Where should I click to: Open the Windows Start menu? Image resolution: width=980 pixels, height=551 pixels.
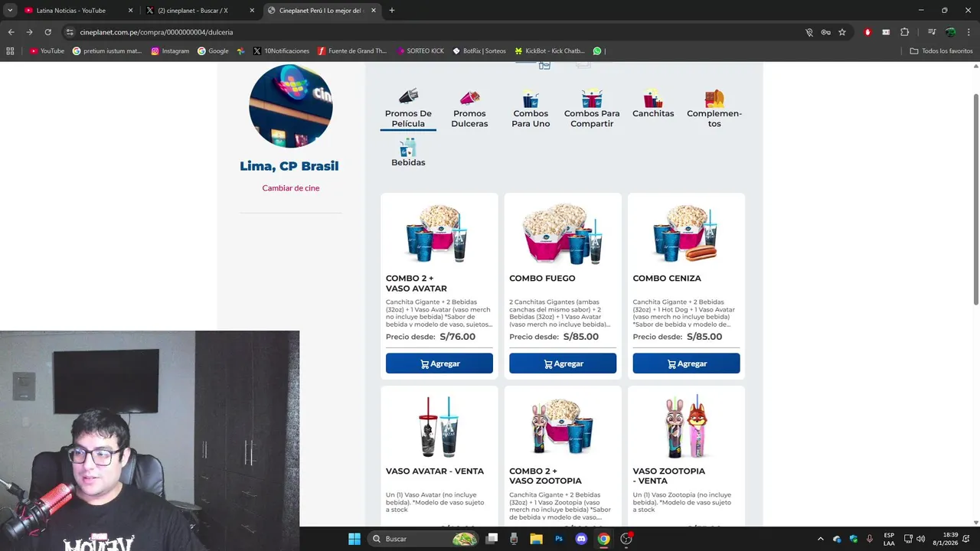[354, 539]
